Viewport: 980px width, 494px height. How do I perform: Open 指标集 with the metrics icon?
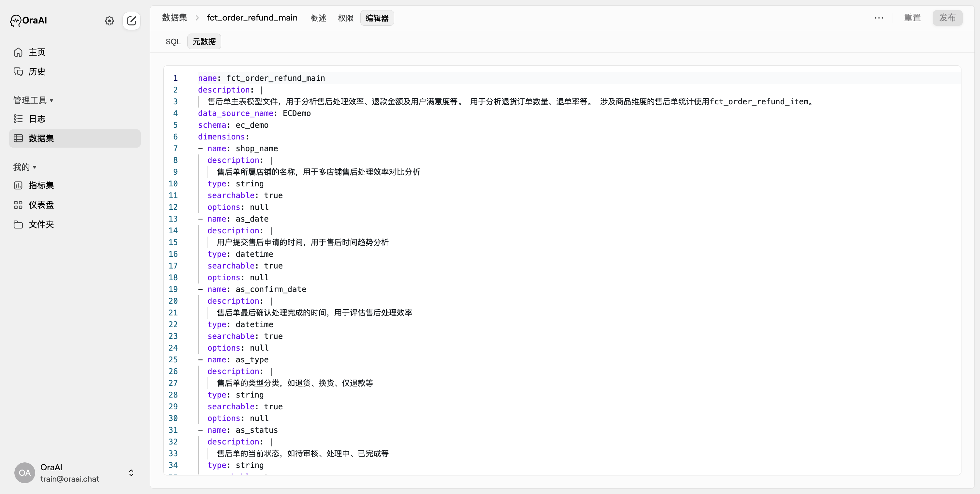(18, 185)
